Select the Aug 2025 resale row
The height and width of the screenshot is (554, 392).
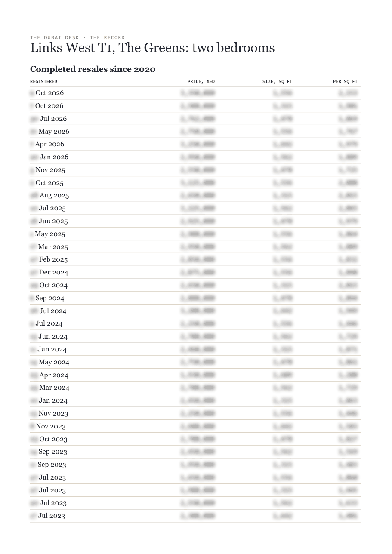(x=196, y=195)
